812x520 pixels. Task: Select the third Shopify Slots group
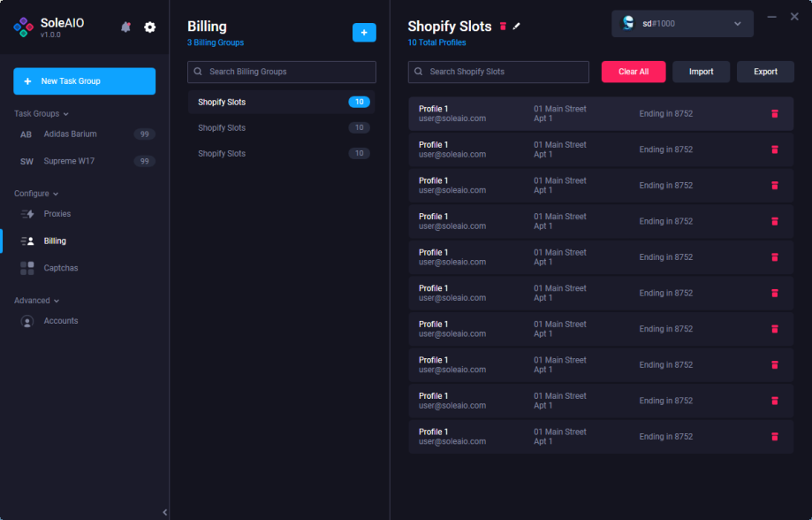282,154
